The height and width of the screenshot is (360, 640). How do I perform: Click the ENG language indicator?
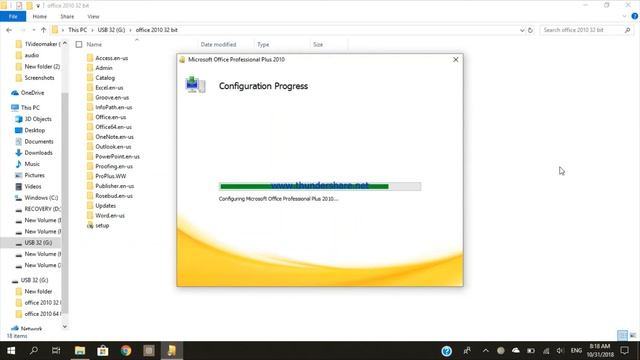tap(576, 351)
